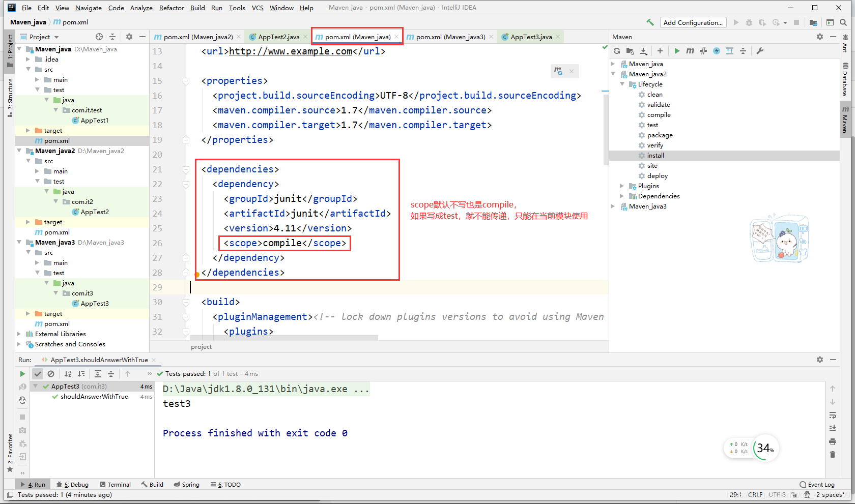Image resolution: width=855 pixels, height=504 pixels.
Task: Open Maven Settings wrench icon
Action: (x=760, y=51)
